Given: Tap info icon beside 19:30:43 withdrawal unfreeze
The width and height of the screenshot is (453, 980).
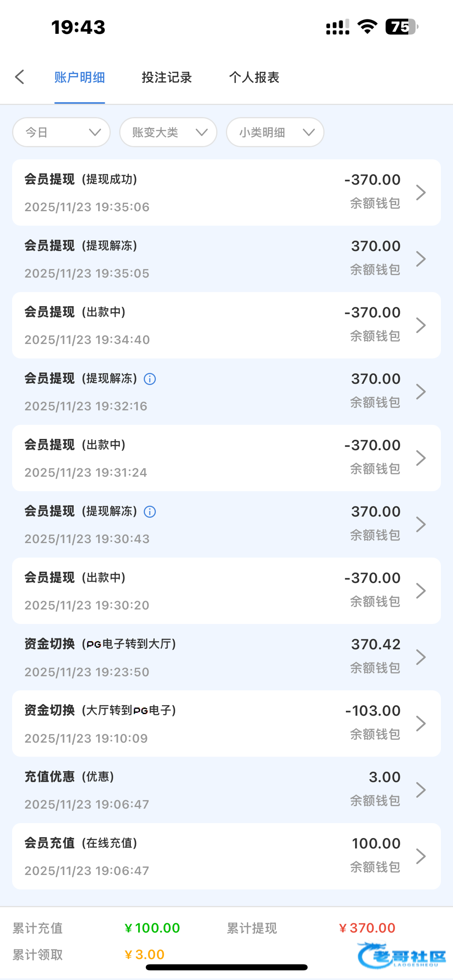Looking at the screenshot, I should click(x=150, y=512).
